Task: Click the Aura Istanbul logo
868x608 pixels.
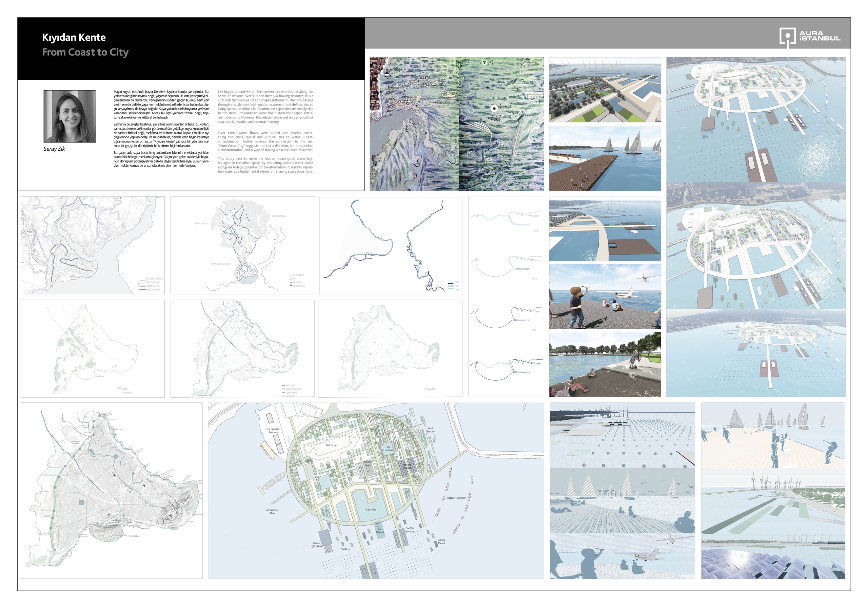Action: tap(809, 37)
